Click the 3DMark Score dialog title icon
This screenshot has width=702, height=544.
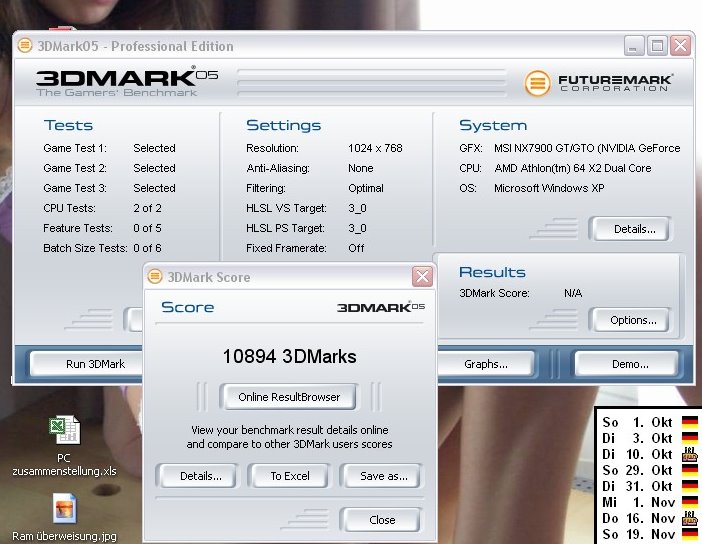[x=154, y=276]
